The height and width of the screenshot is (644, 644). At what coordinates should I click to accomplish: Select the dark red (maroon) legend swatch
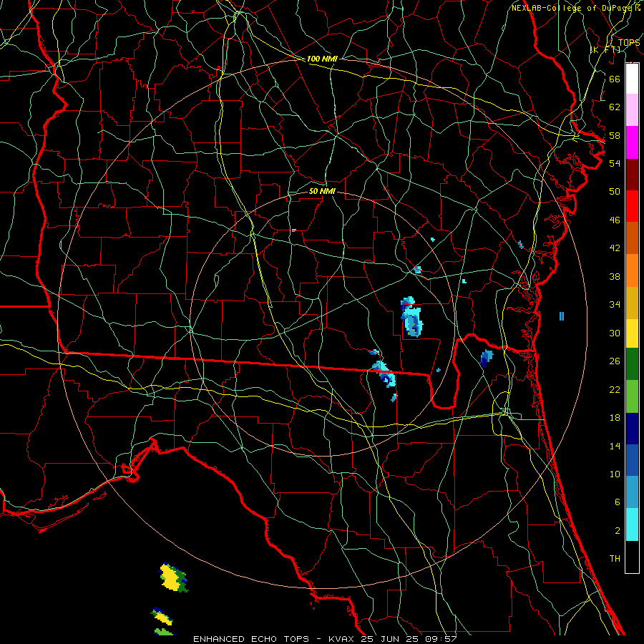(632, 175)
